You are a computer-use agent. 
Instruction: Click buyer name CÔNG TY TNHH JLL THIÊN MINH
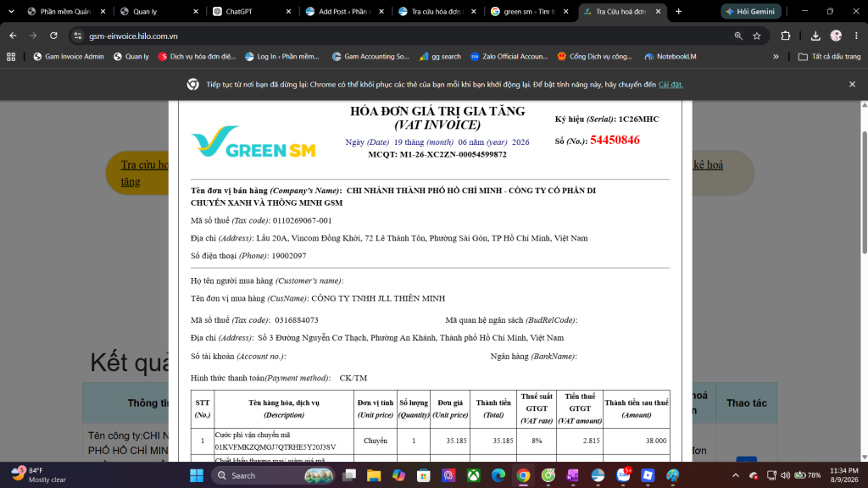pos(378,298)
